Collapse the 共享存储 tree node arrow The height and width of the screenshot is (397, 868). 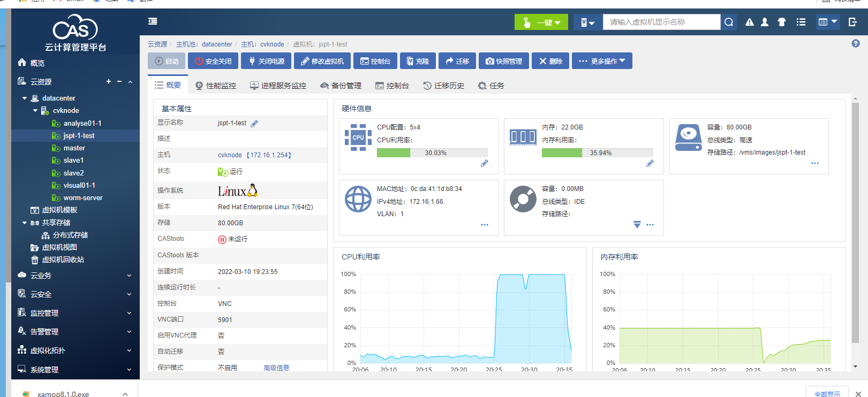click(25, 223)
